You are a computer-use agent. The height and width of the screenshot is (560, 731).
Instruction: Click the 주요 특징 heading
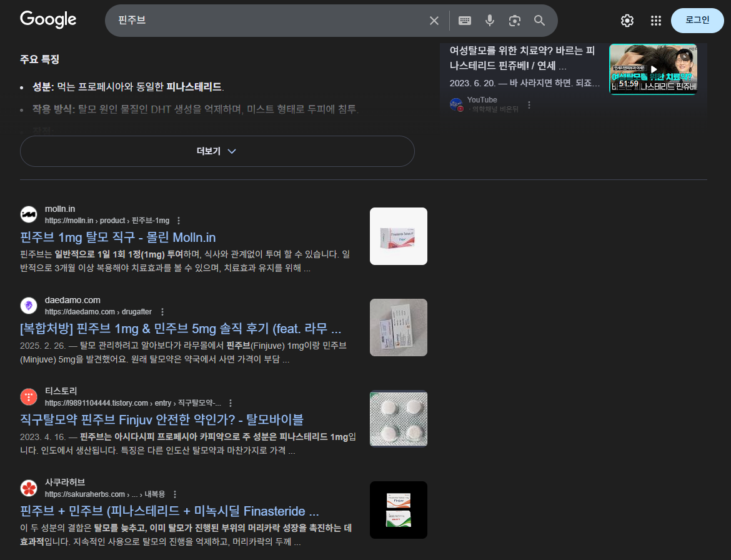[39, 59]
